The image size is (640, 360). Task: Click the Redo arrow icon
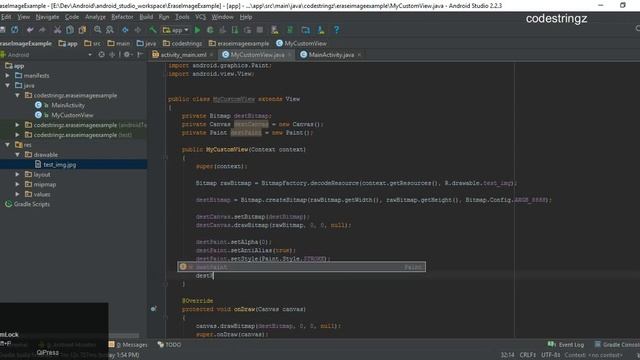42,30
